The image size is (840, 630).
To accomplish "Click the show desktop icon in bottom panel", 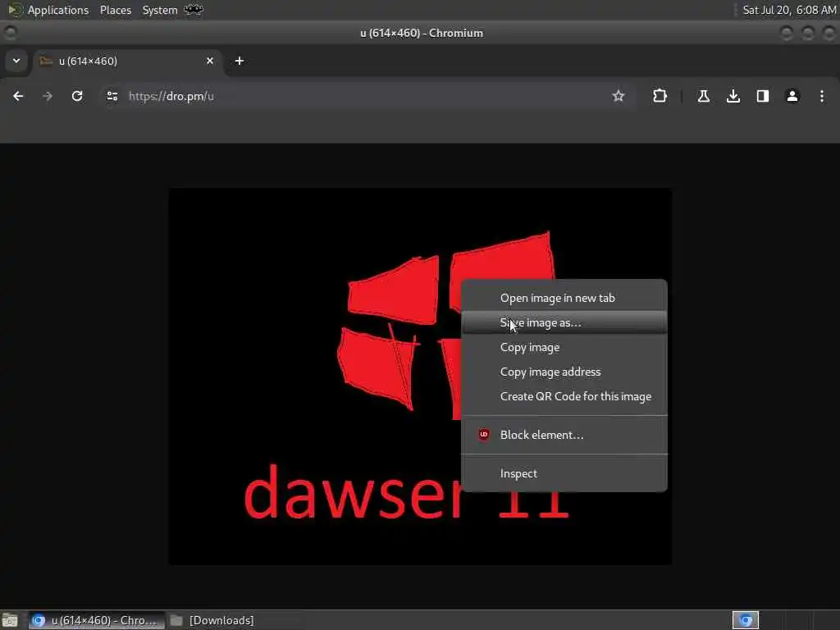I will click(x=10, y=620).
